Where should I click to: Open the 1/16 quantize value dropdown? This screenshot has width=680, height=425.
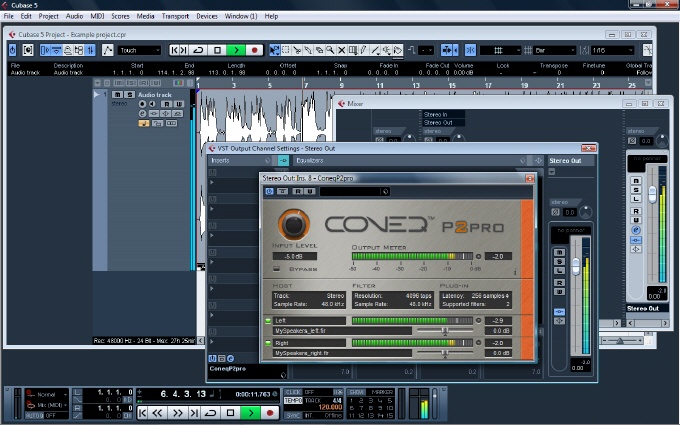coord(614,50)
